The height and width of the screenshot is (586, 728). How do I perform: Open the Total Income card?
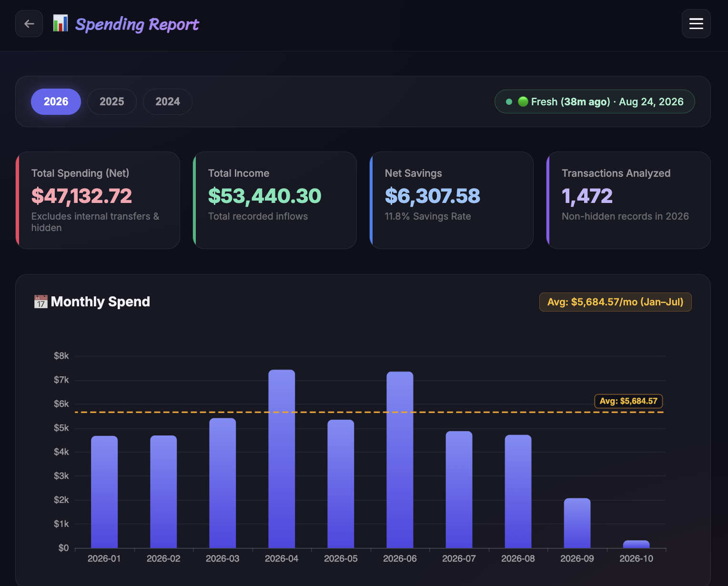click(275, 200)
